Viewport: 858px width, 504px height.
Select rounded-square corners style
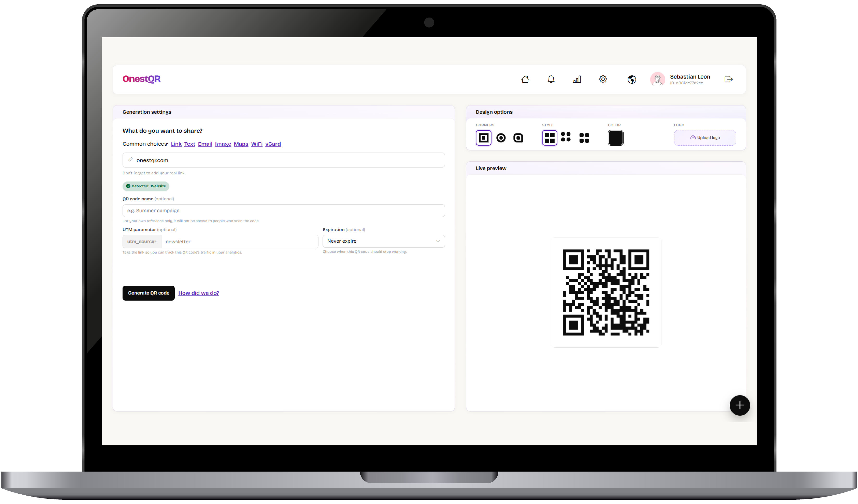(x=518, y=138)
